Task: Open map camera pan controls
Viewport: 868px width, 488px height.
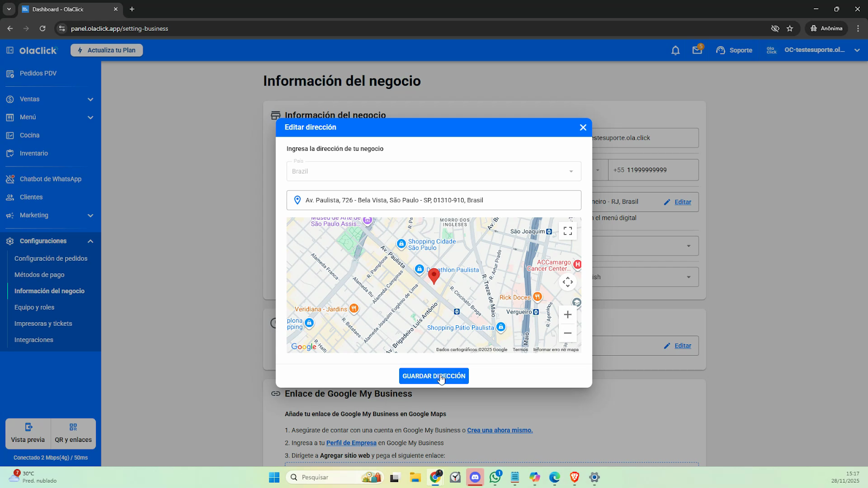Action: [567, 282]
